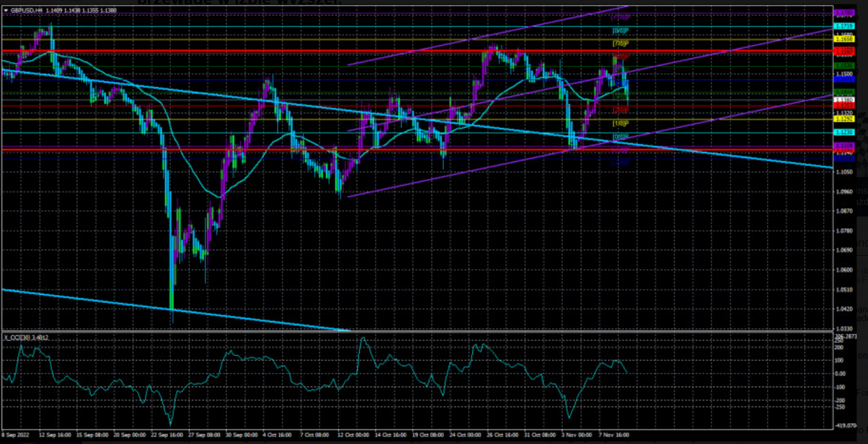The width and height of the screenshot is (868, 444).
Task: Click the -419.070 CCI axis value
Action: click(845, 427)
